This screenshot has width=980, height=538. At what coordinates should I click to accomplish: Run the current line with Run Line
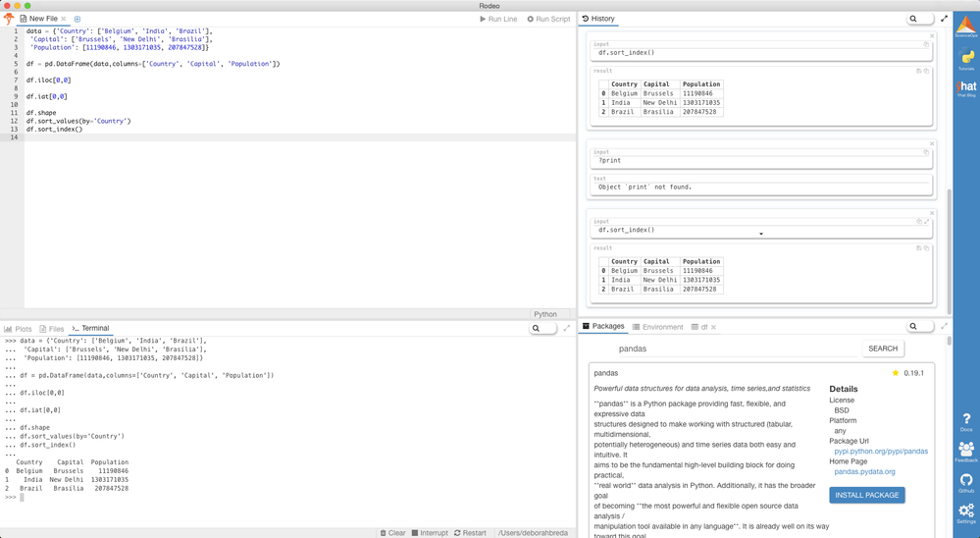click(498, 19)
